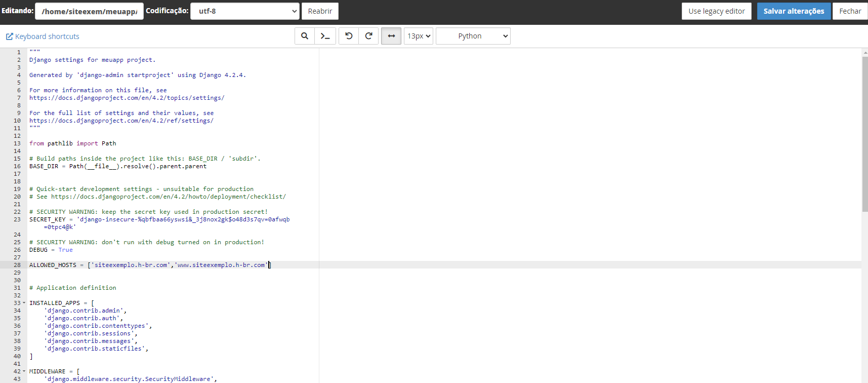
Task: Open the search tool (magnifier icon)
Action: (x=305, y=36)
